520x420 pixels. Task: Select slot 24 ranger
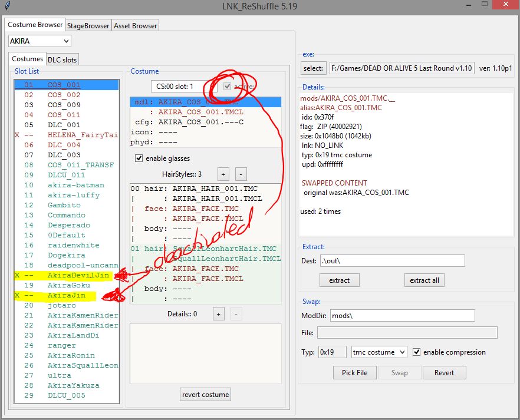coord(66,345)
